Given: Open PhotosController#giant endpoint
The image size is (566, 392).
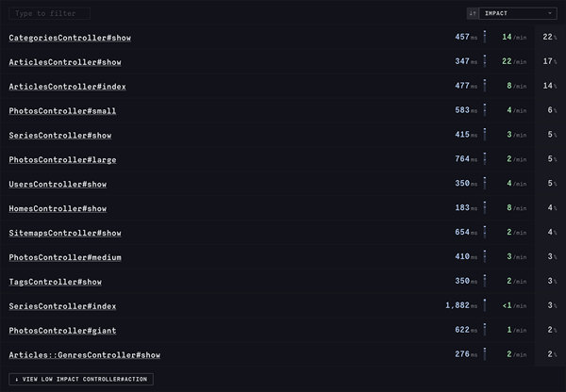Looking at the screenshot, I should [62, 331].
